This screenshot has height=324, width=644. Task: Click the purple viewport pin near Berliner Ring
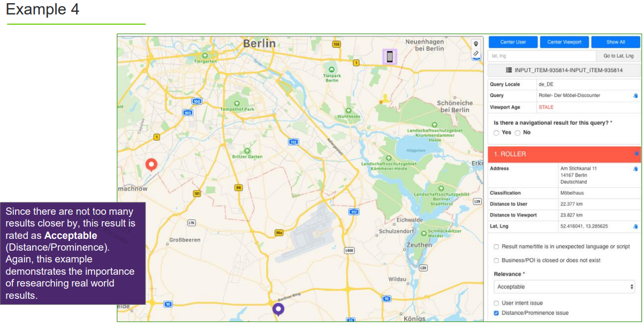coord(278,309)
